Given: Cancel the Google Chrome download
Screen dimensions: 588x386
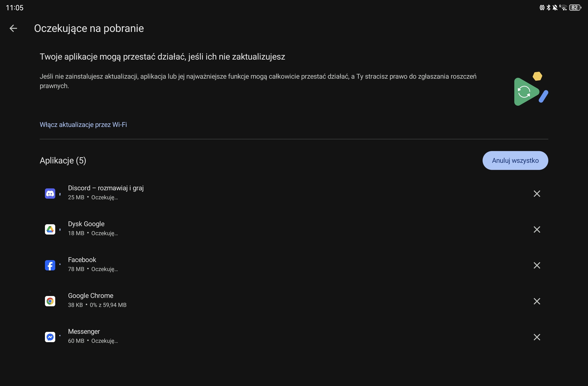Looking at the screenshot, I should click(537, 301).
